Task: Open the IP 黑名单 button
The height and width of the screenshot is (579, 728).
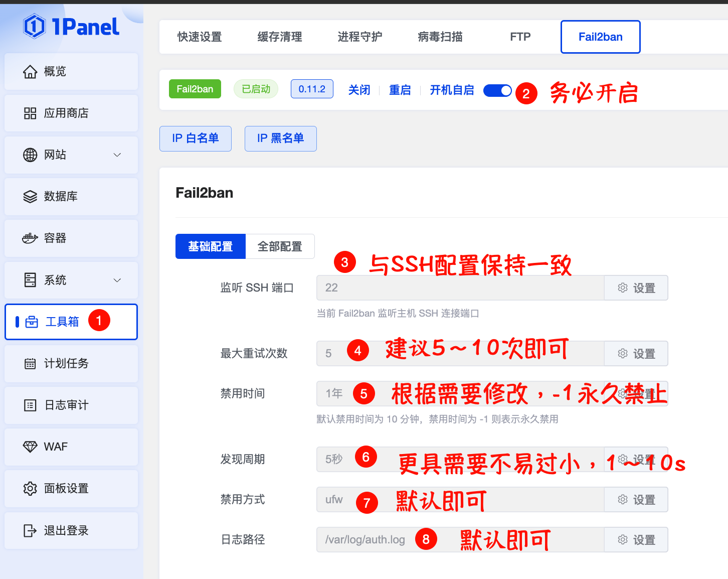Action: pyautogui.click(x=281, y=138)
